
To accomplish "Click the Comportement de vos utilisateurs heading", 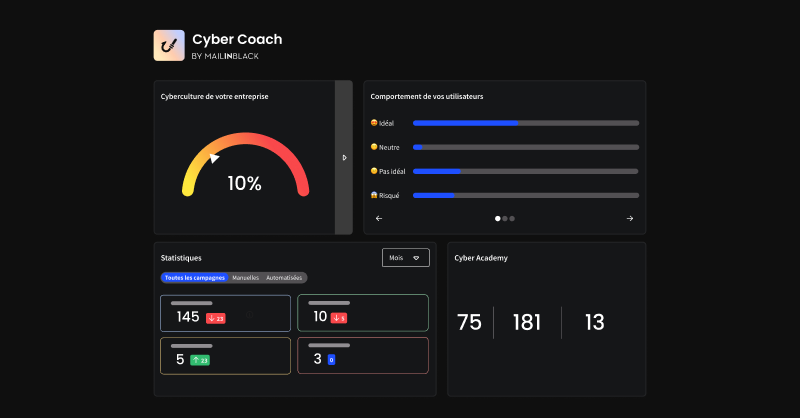I will pos(427,96).
